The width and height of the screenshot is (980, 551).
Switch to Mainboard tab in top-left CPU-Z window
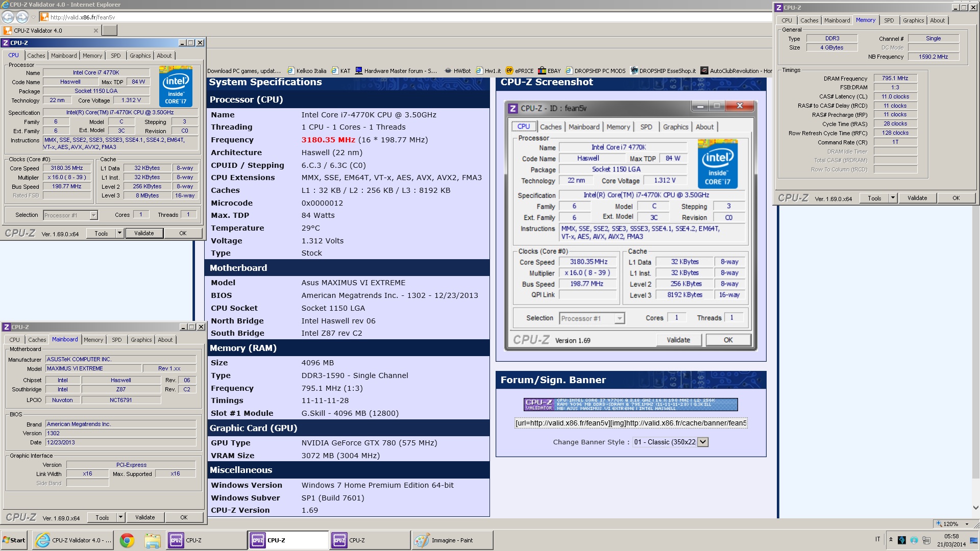(64, 56)
